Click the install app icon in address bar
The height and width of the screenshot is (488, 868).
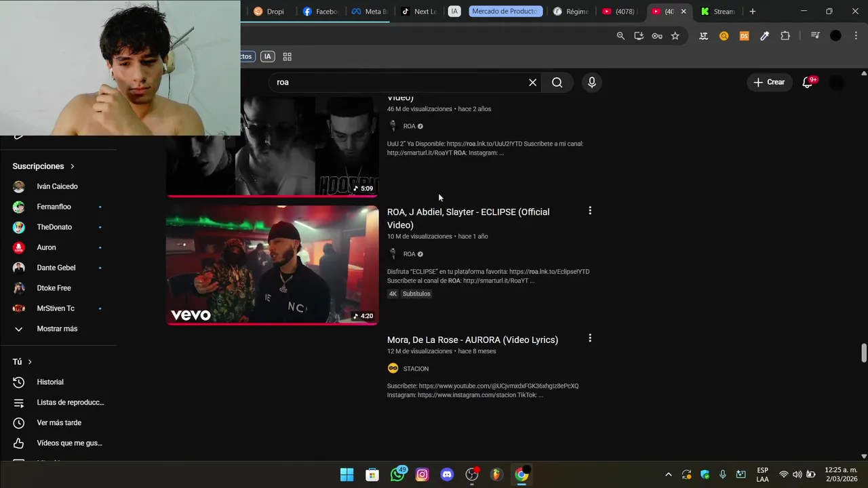[x=639, y=36]
